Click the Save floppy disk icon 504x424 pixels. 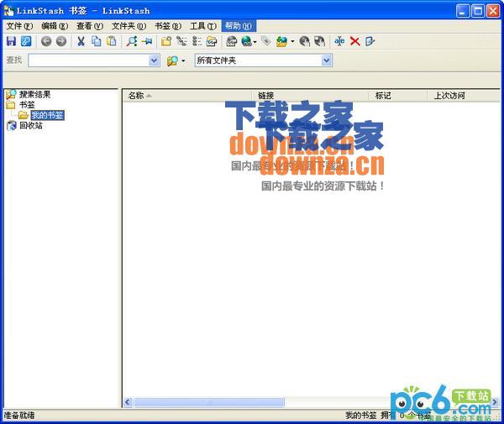[11, 41]
